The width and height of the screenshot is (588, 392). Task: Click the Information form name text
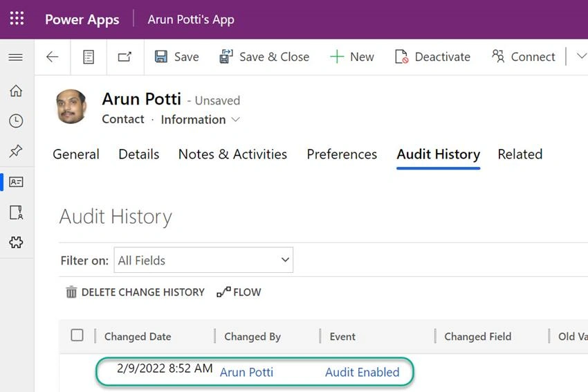tap(193, 120)
